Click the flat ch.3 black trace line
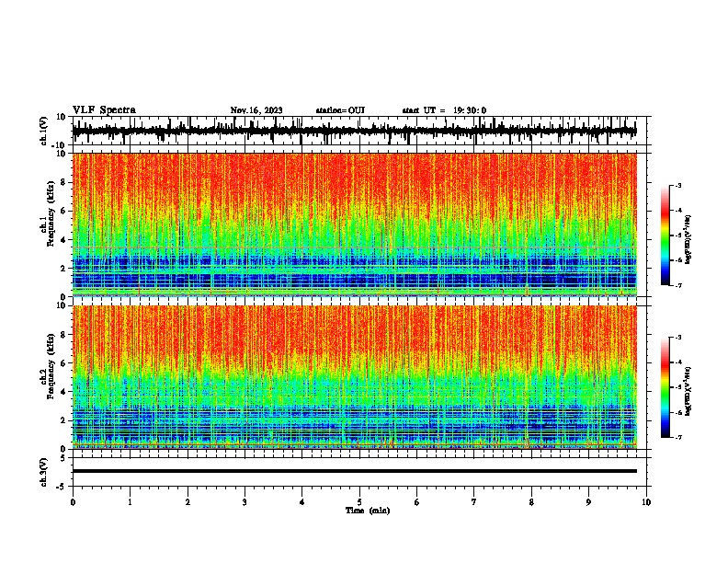The image size is (728, 563). 355,471
